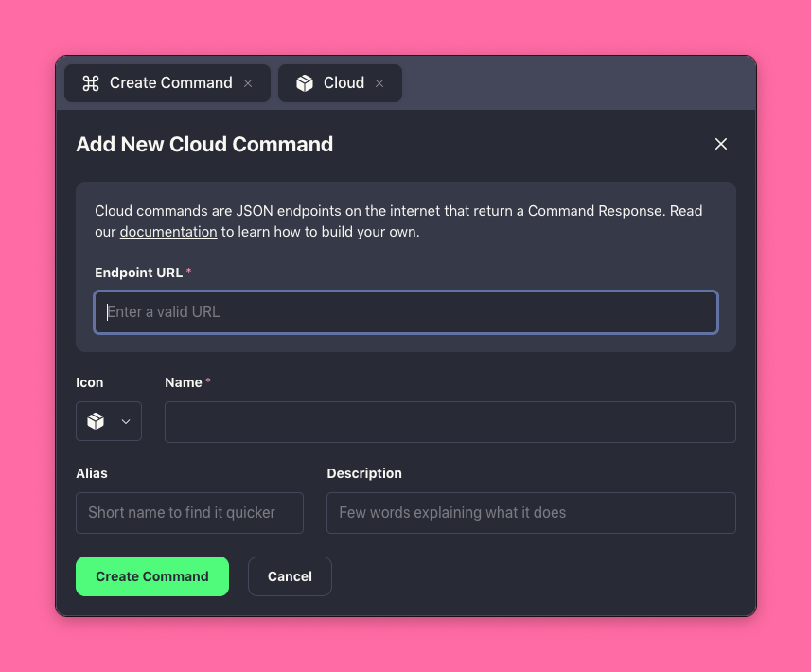Click the command symbol icon in Create Command tab
The image size is (811, 672).
click(91, 83)
